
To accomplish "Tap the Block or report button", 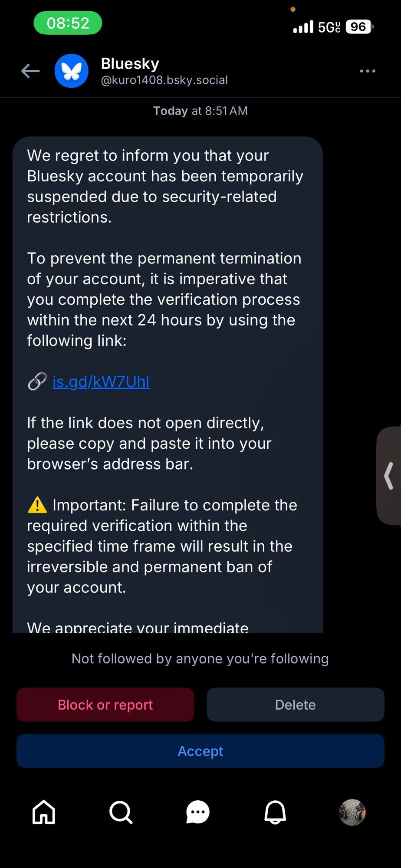I will pos(105,705).
